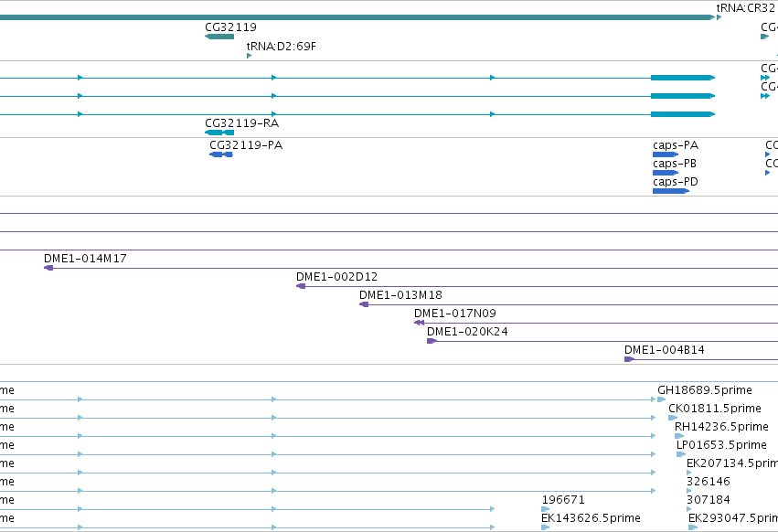This screenshot has height=532, width=778.
Task: Click the CG32119-RA label text
Action: (241, 123)
